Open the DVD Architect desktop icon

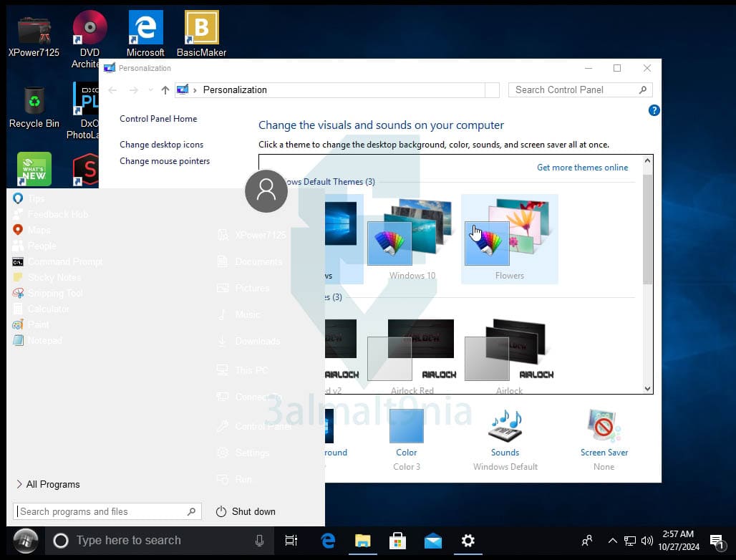click(89, 39)
